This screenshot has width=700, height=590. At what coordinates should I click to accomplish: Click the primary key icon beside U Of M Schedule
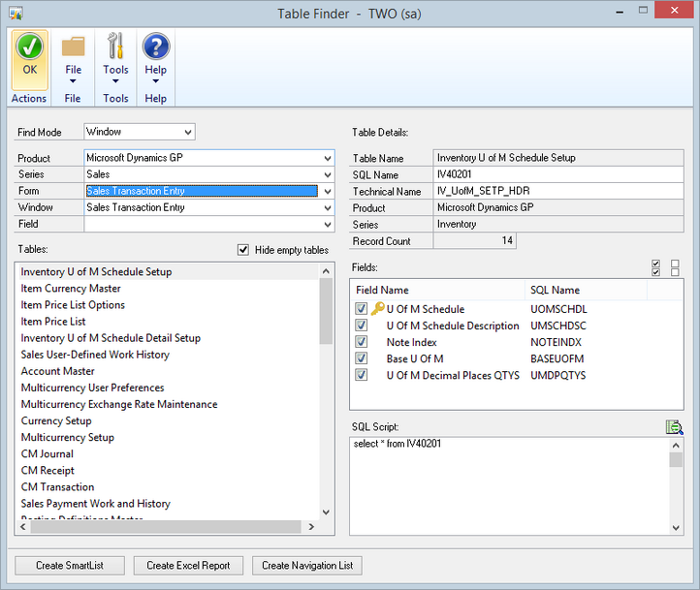click(378, 309)
